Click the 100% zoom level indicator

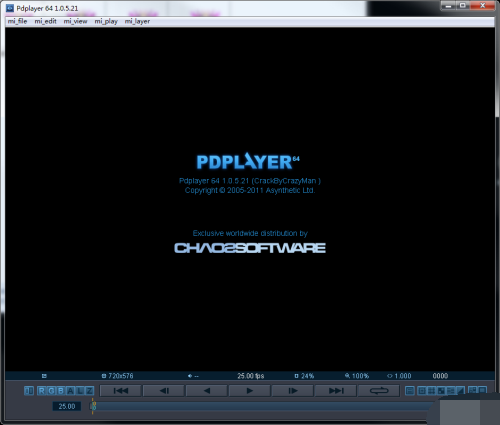coord(357,376)
